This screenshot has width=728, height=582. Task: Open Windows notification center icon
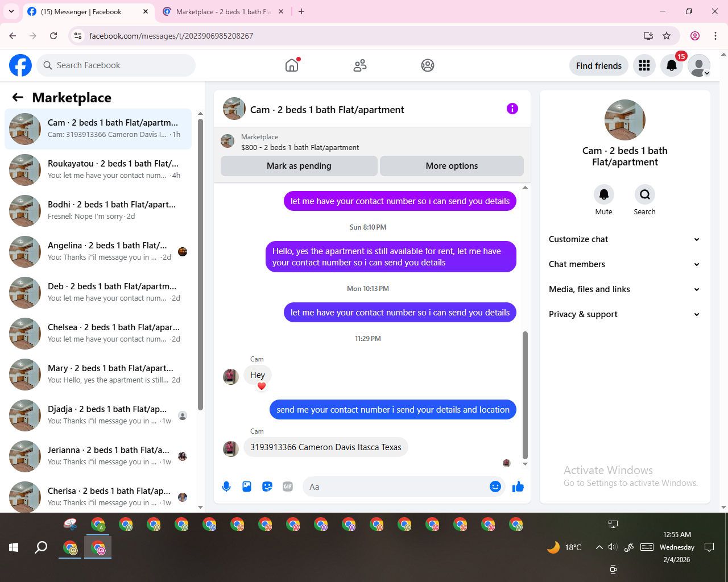click(x=709, y=547)
